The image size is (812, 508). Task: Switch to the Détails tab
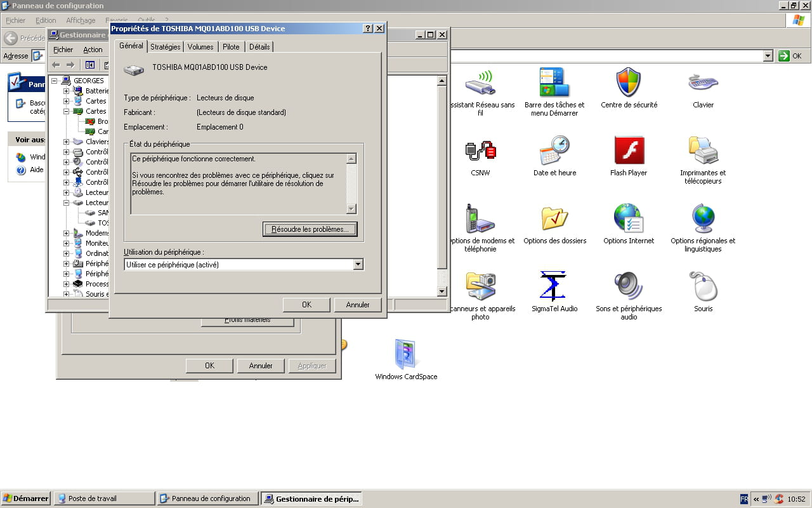[x=259, y=47]
